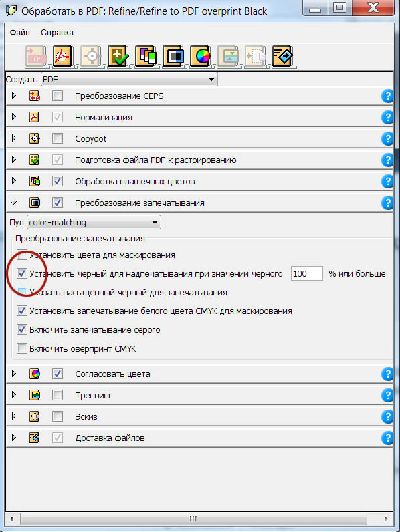Open the Пул color-matching dropdown

click(94, 223)
